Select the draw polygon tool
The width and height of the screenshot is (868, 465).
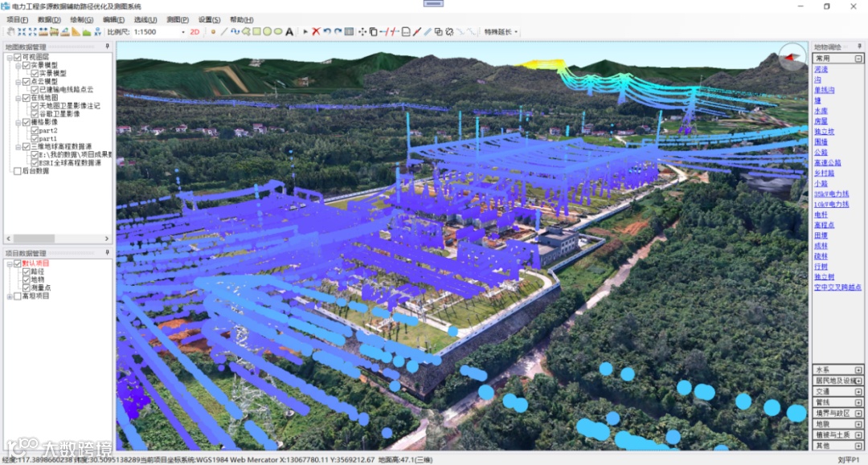coord(247,31)
